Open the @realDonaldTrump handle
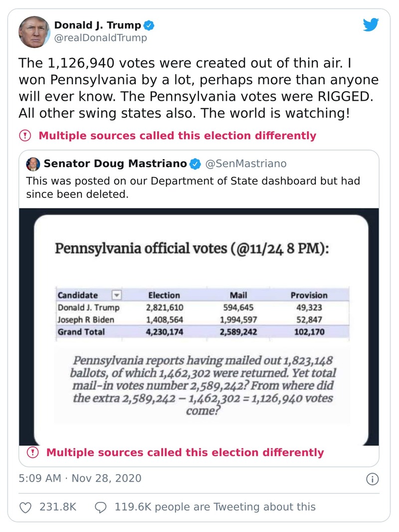 point(100,38)
